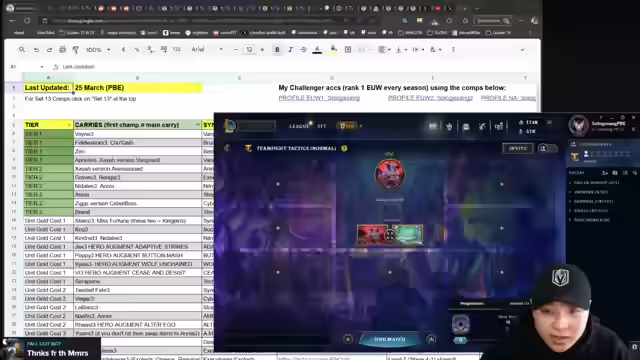The height and width of the screenshot is (360, 640).
Task: Open the Progression tab in bottom panel
Action: click(472, 303)
